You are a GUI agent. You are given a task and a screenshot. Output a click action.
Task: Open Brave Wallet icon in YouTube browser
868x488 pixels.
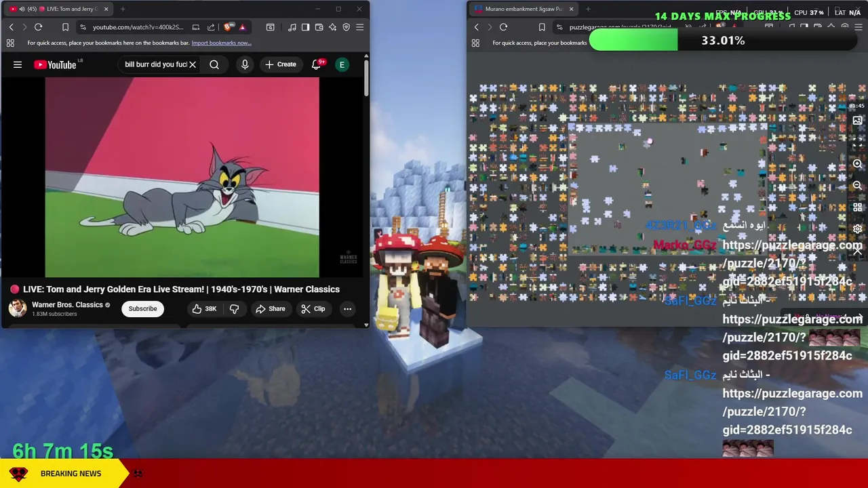pos(319,27)
